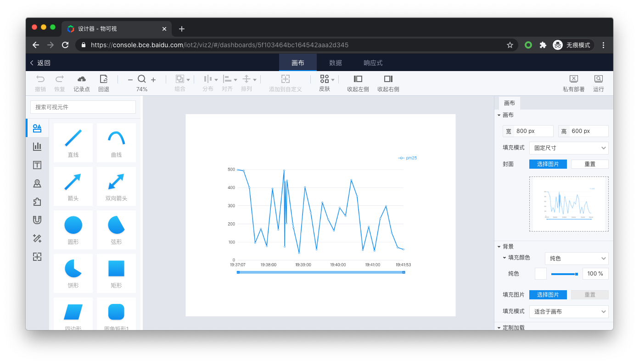
Task: Switch to the 响应式 tab
Action: pos(373,63)
